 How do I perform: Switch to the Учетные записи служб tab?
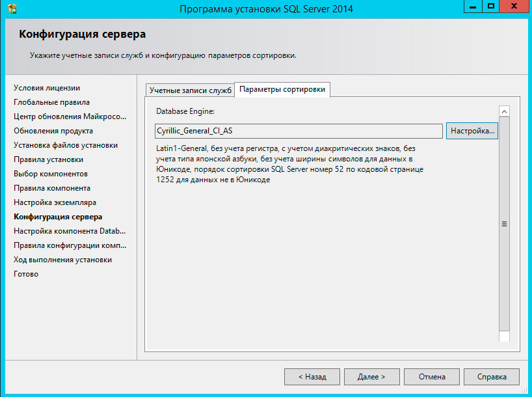point(191,90)
